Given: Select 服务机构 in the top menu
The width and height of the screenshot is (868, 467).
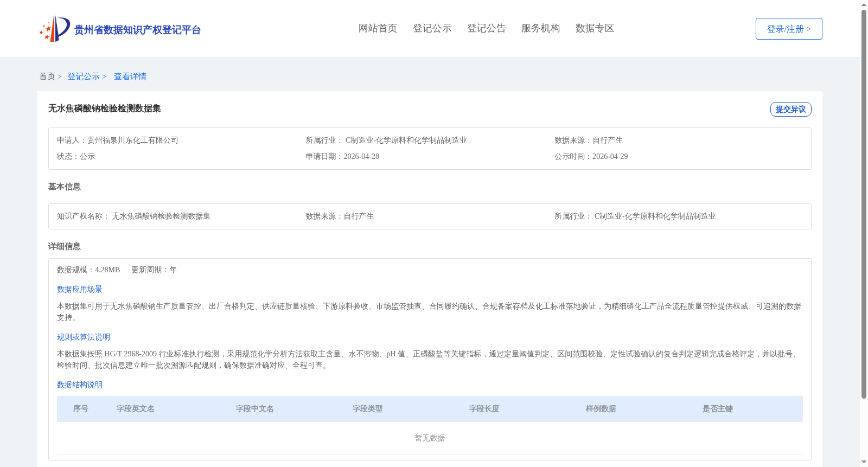Looking at the screenshot, I should [x=540, y=28].
